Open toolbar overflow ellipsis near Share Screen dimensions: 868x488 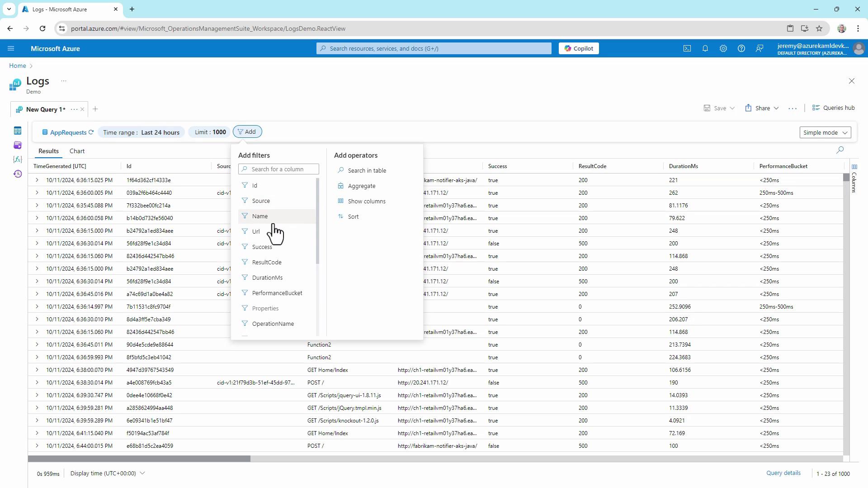(793, 108)
